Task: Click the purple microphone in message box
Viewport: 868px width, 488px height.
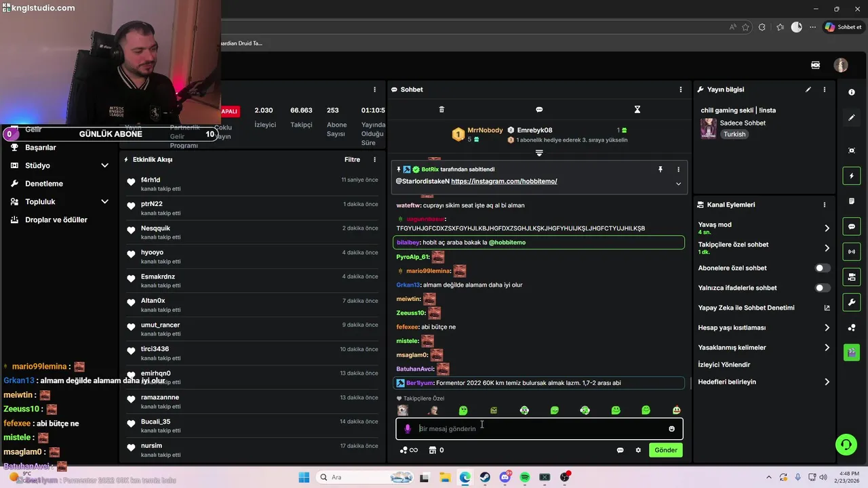Action: point(408,428)
